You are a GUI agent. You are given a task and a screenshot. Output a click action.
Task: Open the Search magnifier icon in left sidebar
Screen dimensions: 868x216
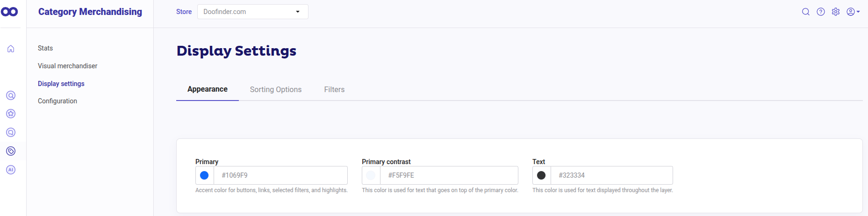point(11,95)
